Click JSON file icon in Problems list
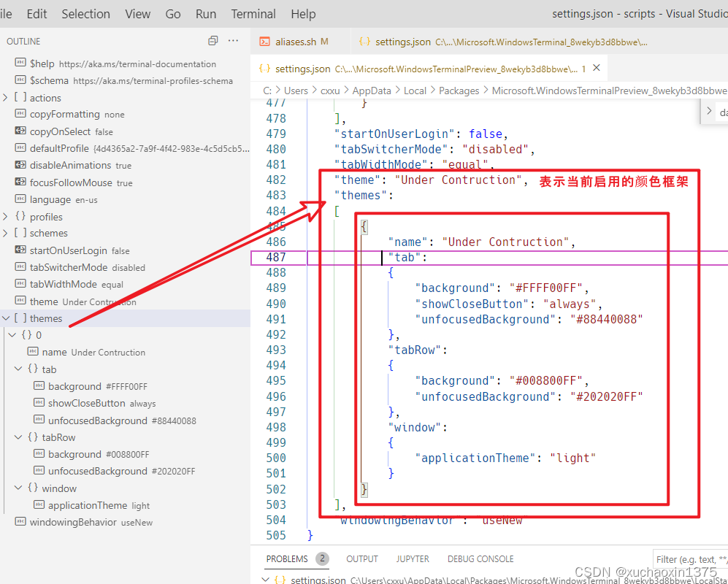Image resolution: width=728 pixels, height=584 pixels. click(280, 580)
